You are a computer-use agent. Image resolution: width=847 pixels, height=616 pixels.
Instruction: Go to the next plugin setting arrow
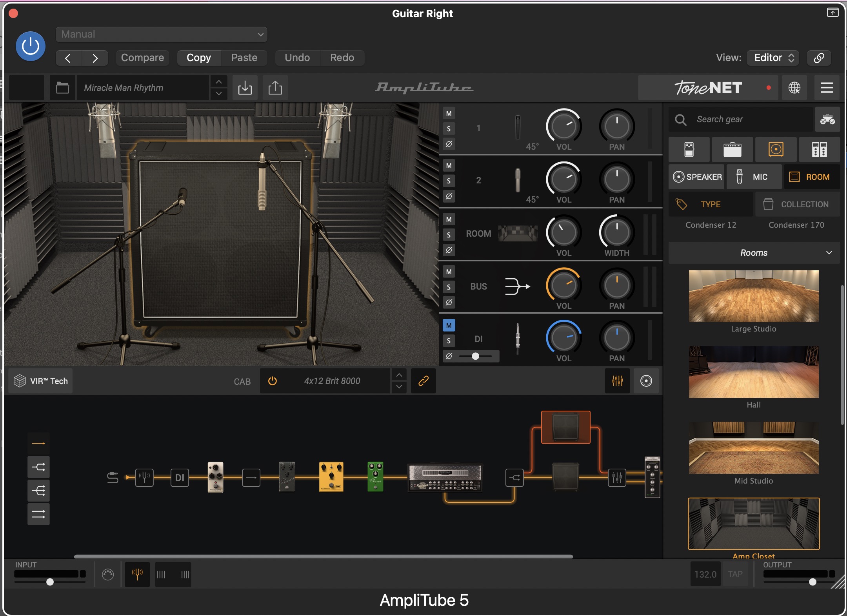pos(95,58)
